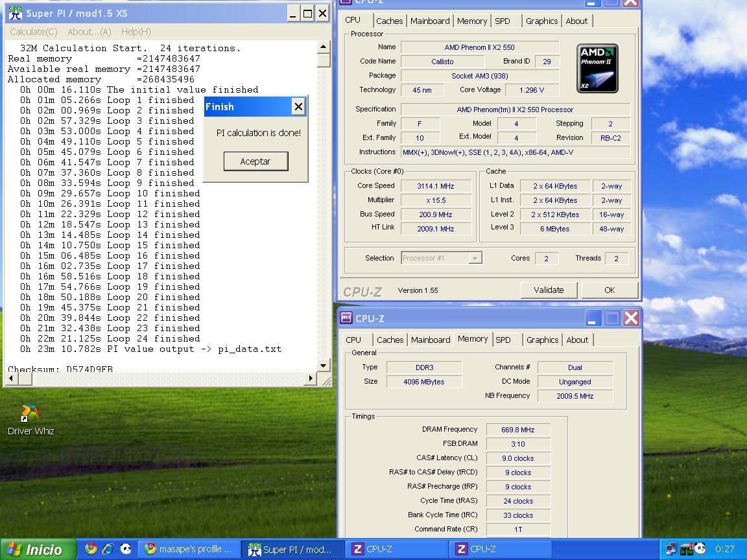Close the Finish dialog with the X
The width and height of the screenshot is (747, 560).
pos(298,107)
